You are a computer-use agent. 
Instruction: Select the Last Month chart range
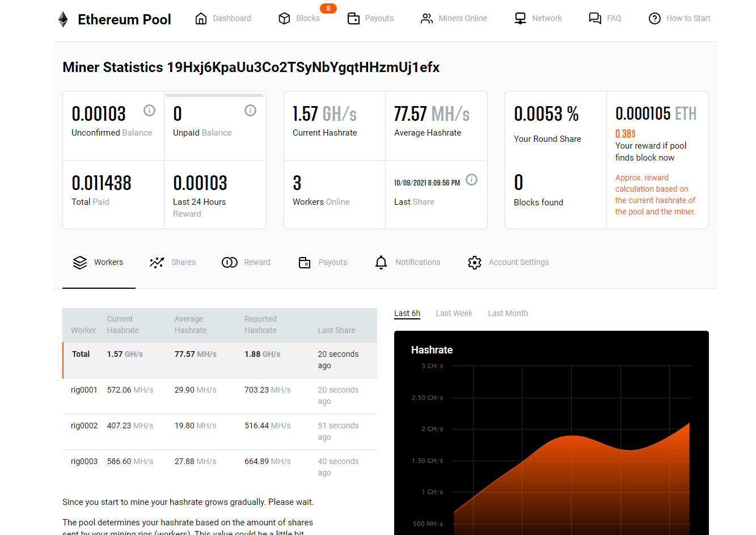pyautogui.click(x=508, y=313)
